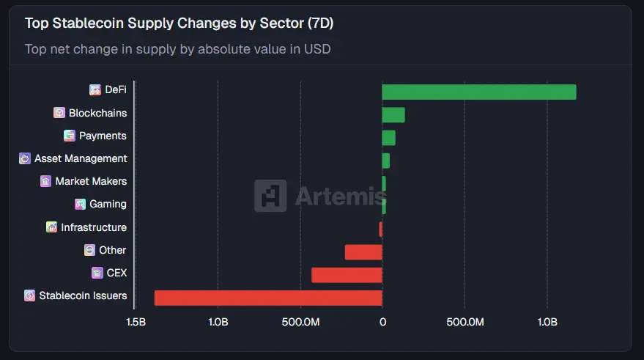Click the Stablecoin Issuers label

coord(83,296)
